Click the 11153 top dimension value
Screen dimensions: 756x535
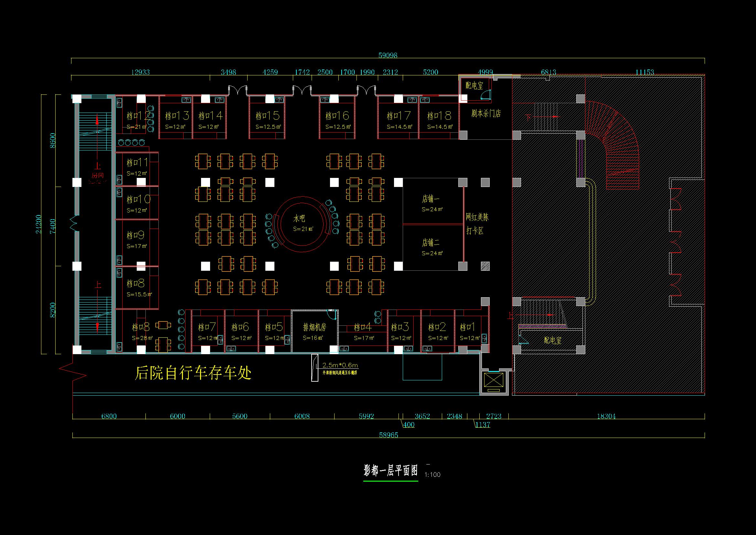tap(645, 72)
